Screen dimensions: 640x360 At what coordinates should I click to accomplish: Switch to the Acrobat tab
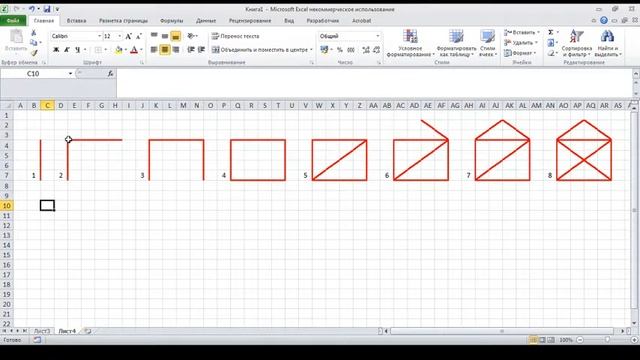point(361,20)
